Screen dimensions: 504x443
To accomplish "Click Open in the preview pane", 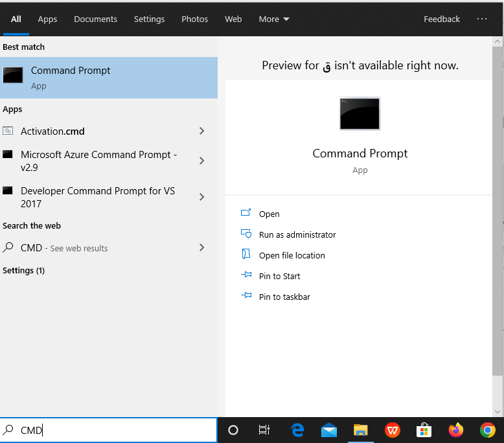I will coord(269,214).
